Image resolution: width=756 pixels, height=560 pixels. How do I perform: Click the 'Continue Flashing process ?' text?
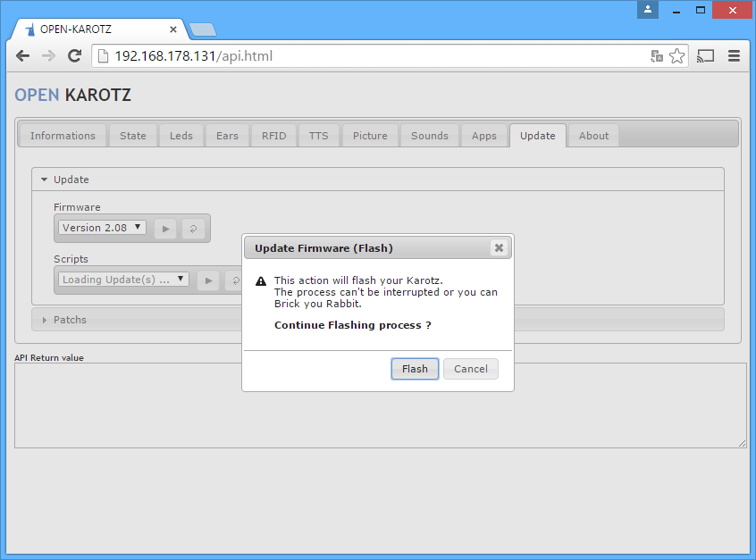click(x=352, y=325)
